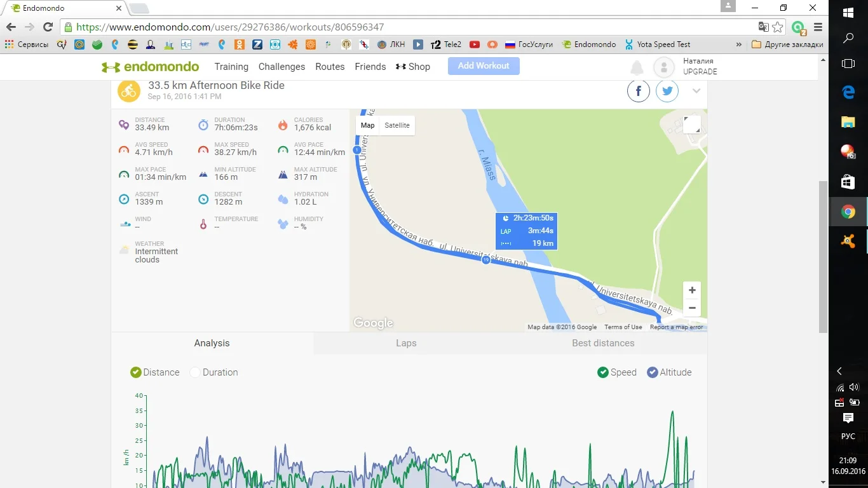Share workout on Facebook
The width and height of the screenshot is (868, 488).
pos(639,91)
